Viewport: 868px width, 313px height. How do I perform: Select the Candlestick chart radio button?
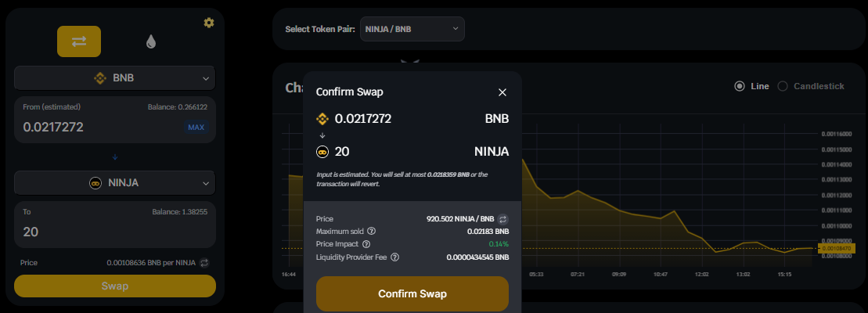[x=783, y=86]
